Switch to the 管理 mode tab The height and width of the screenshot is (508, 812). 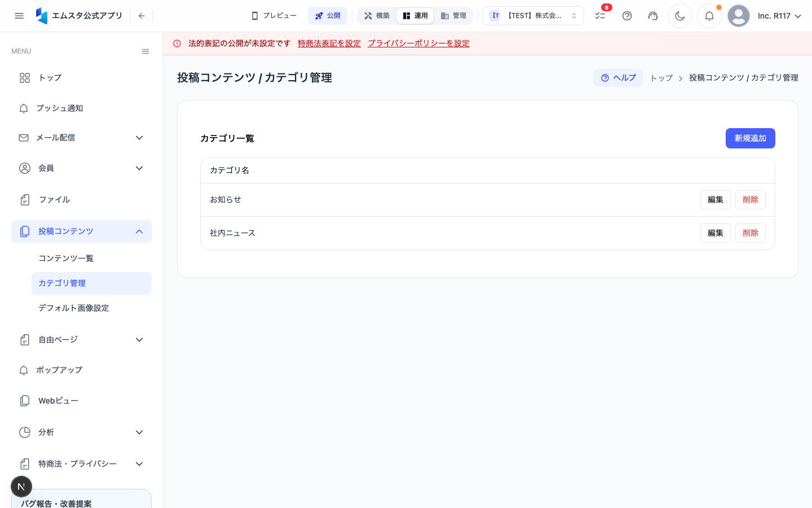coord(453,16)
